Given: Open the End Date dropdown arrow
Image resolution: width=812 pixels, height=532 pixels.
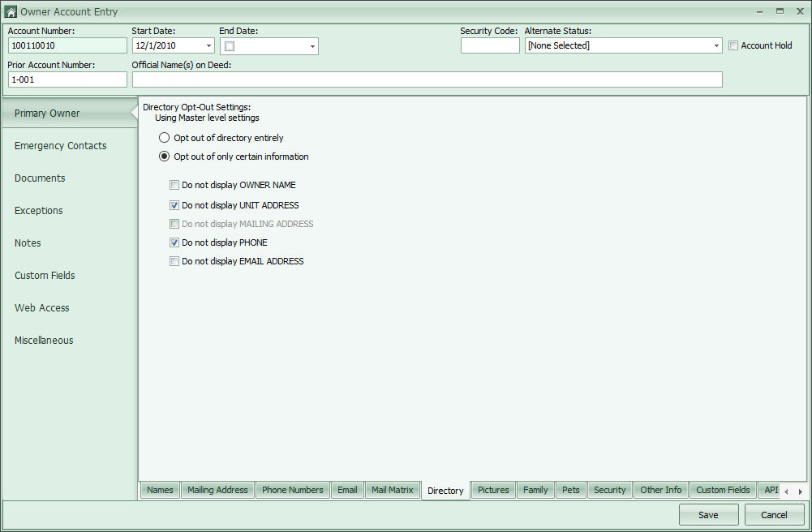Looking at the screenshot, I should (x=312, y=46).
